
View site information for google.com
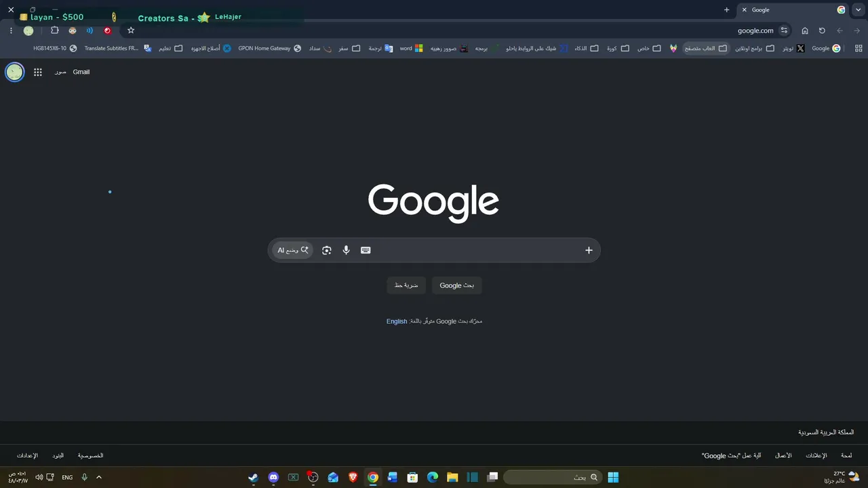pyautogui.click(x=785, y=30)
